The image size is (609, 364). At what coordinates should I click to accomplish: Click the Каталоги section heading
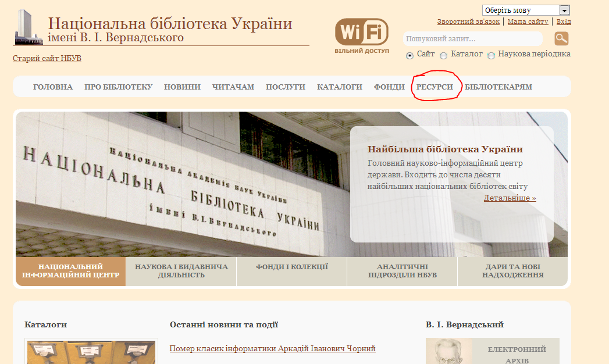(x=46, y=325)
